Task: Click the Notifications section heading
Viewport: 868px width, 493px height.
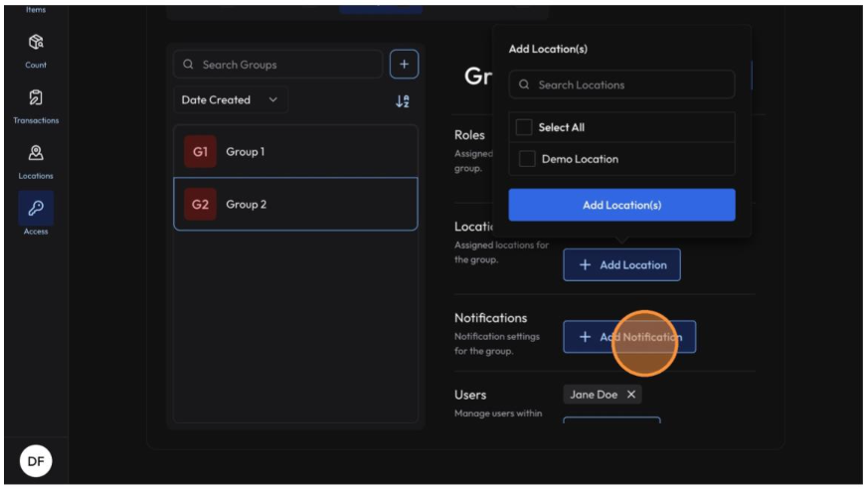Action: (x=490, y=318)
